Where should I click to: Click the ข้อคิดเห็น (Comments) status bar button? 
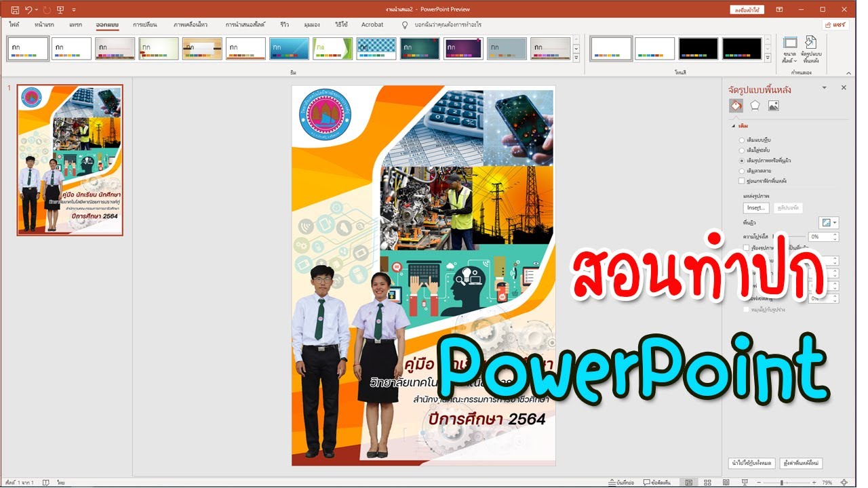point(657,483)
